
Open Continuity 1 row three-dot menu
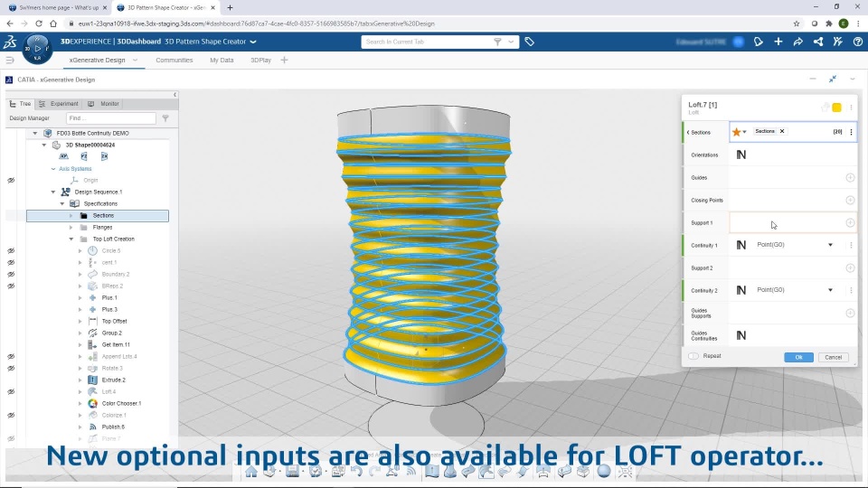point(852,245)
